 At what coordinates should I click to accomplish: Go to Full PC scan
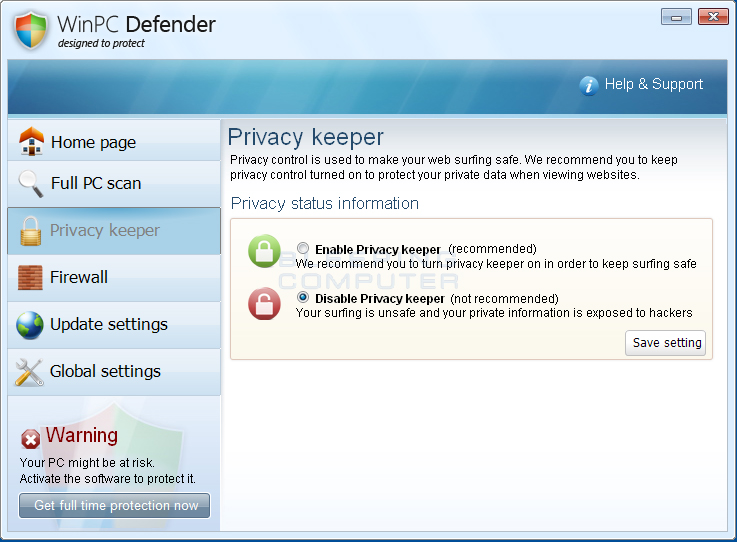click(x=114, y=184)
